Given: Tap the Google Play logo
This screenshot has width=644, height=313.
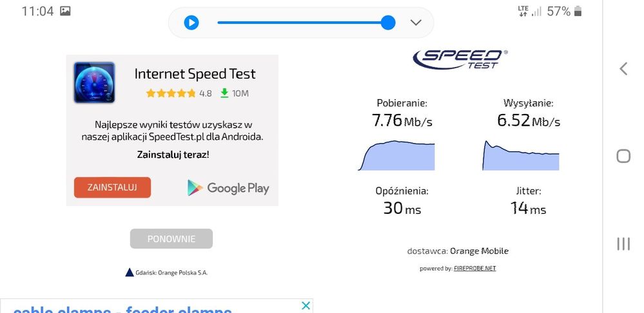Looking at the screenshot, I should click(228, 188).
